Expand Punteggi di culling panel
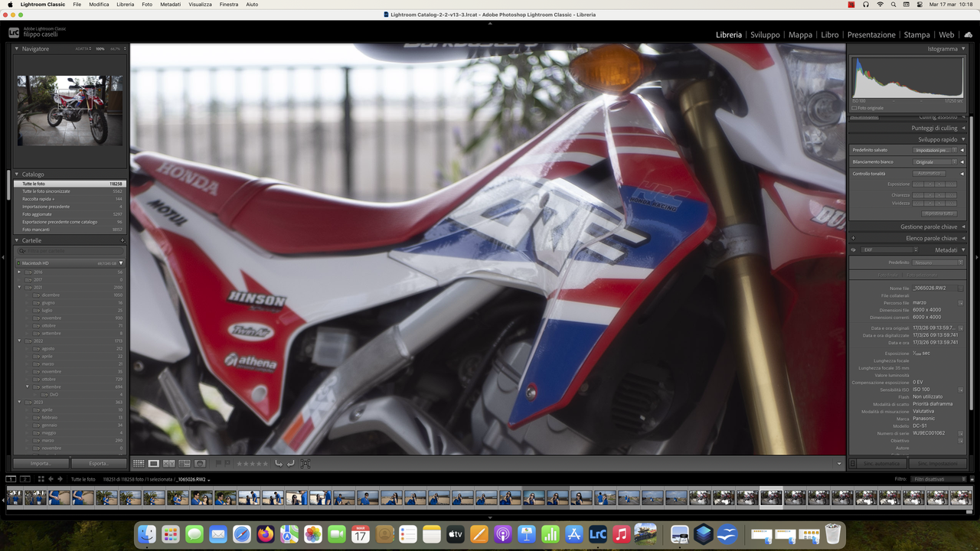The height and width of the screenshot is (551, 980). (963, 128)
